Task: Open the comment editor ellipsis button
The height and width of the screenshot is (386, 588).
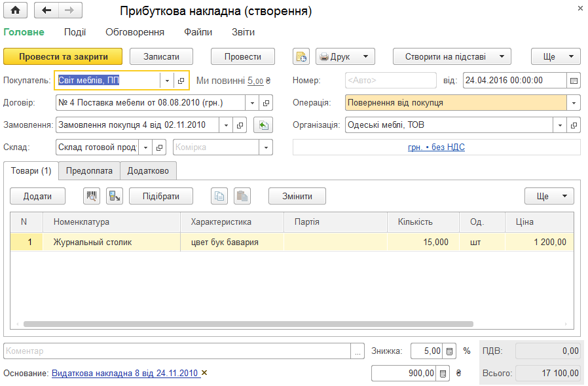Action: pos(358,351)
